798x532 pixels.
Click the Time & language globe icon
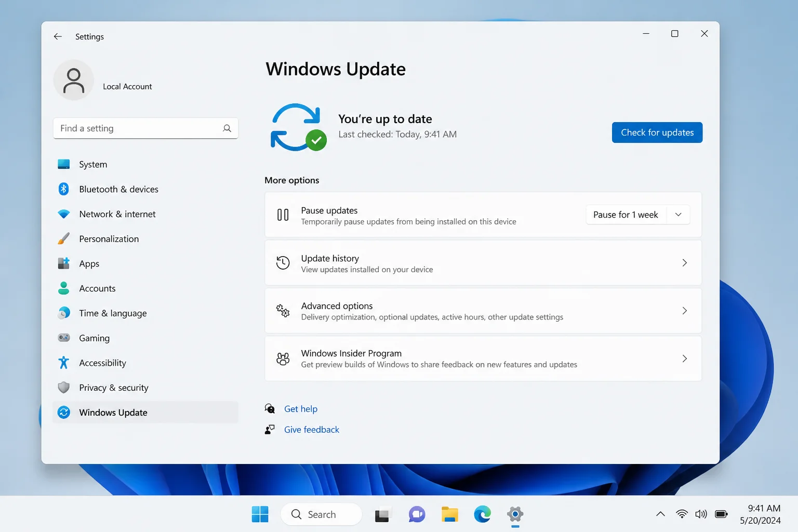[x=64, y=313]
